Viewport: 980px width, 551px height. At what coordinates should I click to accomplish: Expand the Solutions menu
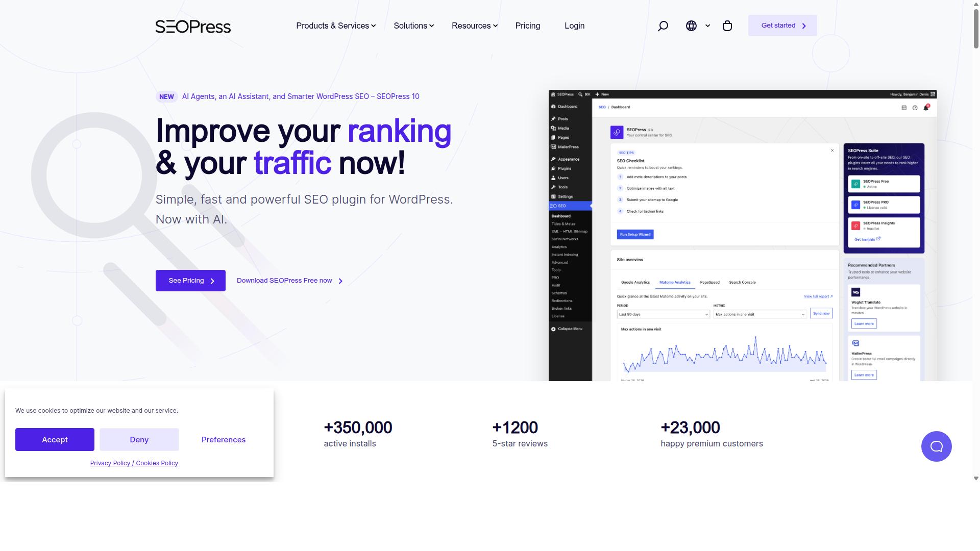(x=414, y=26)
